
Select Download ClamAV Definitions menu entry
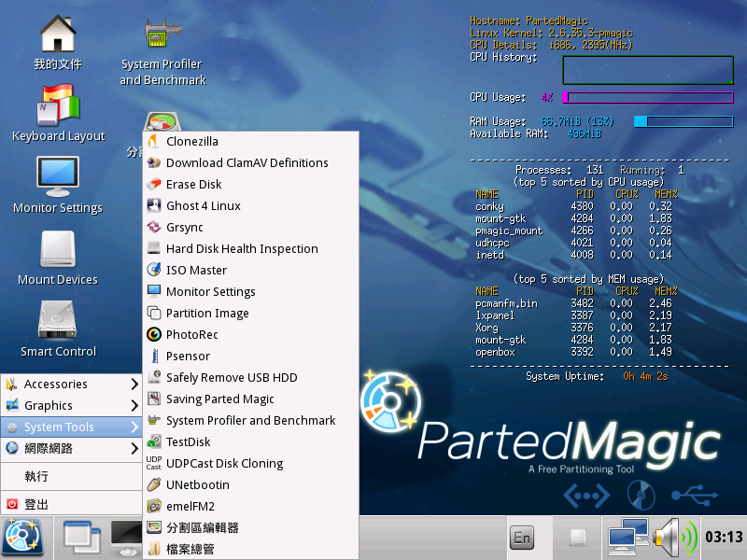pyautogui.click(x=250, y=162)
